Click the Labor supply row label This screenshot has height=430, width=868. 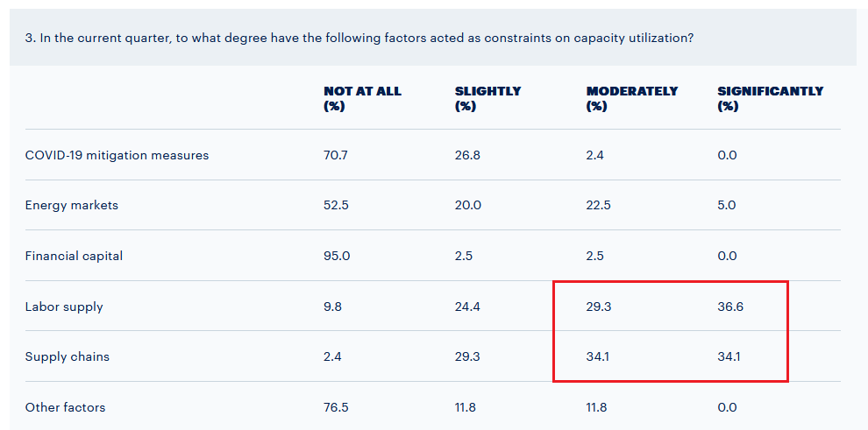point(64,307)
